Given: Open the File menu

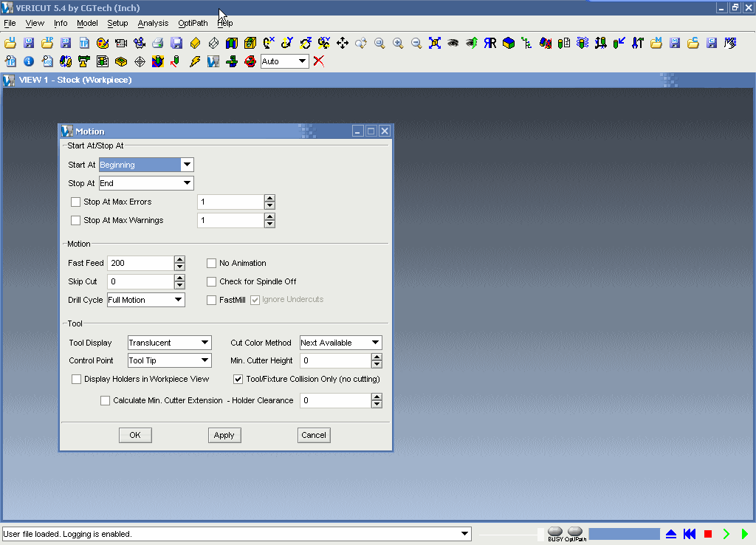Looking at the screenshot, I should 10,23.
